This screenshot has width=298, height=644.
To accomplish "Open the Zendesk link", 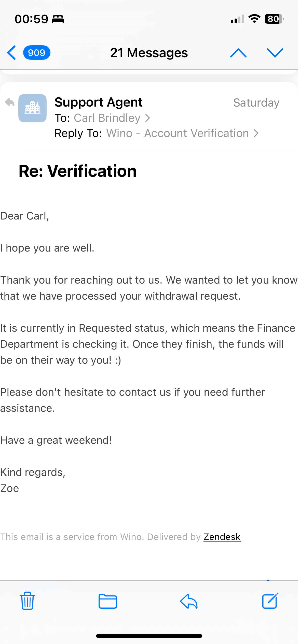I will pyautogui.click(x=222, y=537).
